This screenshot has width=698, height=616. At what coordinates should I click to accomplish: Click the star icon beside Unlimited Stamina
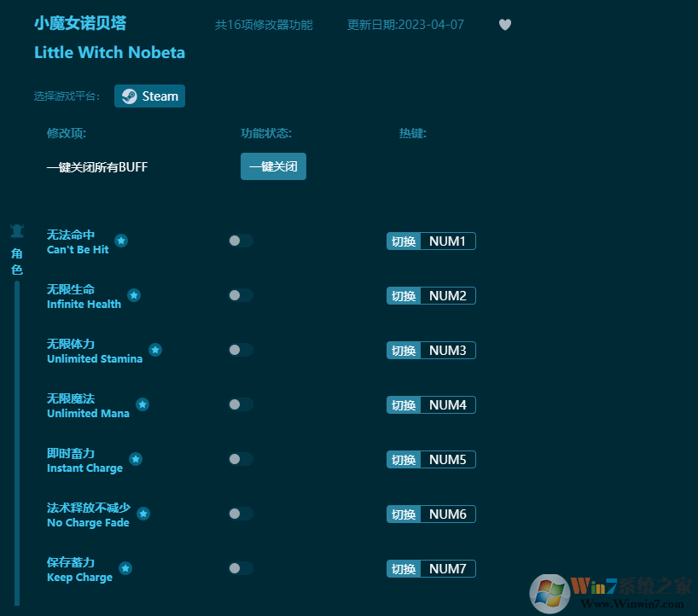point(155,350)
